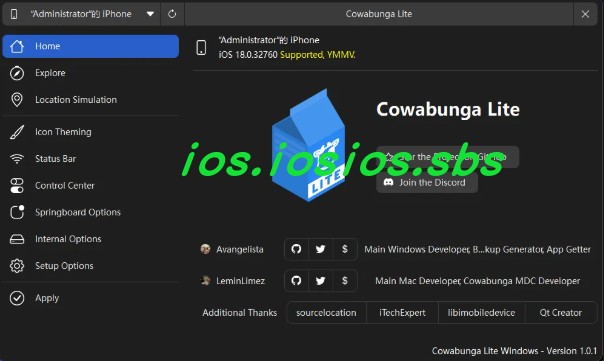Go to Location Simulation

91,100
